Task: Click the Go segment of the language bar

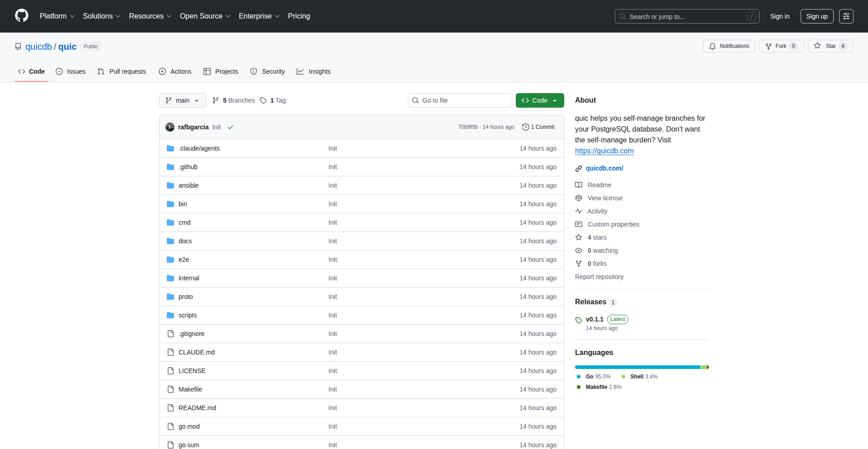Action: coord(637,367)
